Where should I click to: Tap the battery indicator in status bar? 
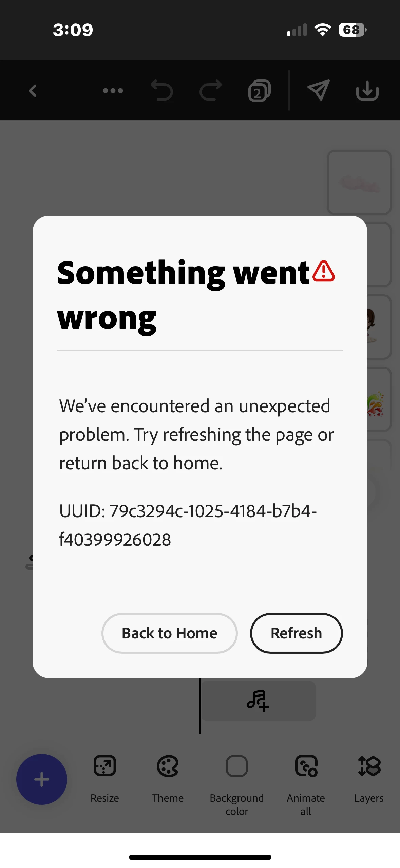click(x=353, y=30)
